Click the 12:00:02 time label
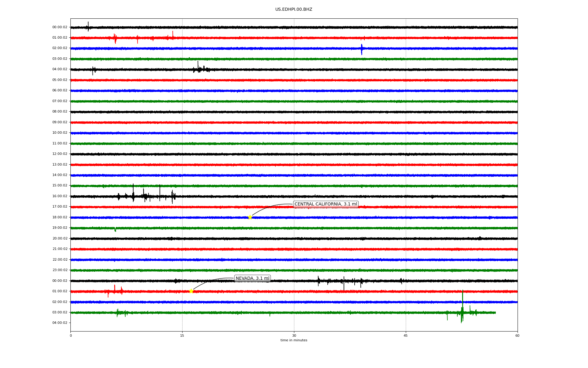Screen dimensions: 588x368 tap(60, 154)
